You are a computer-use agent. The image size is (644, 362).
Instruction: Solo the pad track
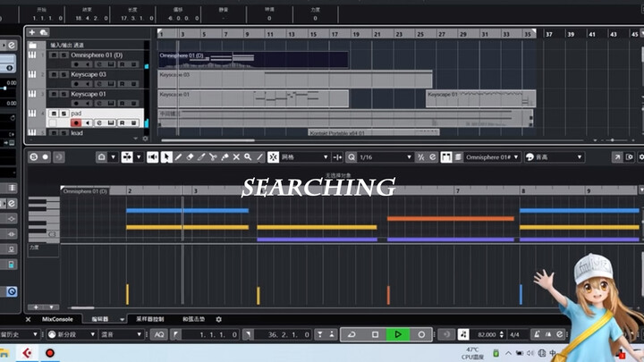[x=63, y=114]
